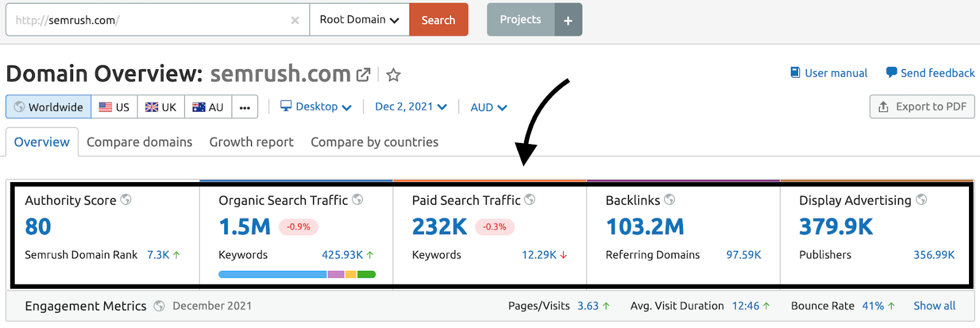Click the Bounce Rate 41% value
980x328 pixels.
pos(873,305)
